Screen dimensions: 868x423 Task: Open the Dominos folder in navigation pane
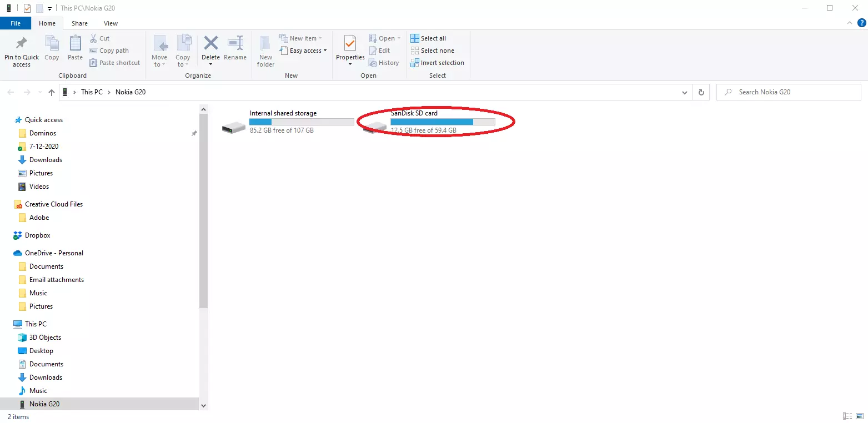pyautogui.click(x=43, y=133)
